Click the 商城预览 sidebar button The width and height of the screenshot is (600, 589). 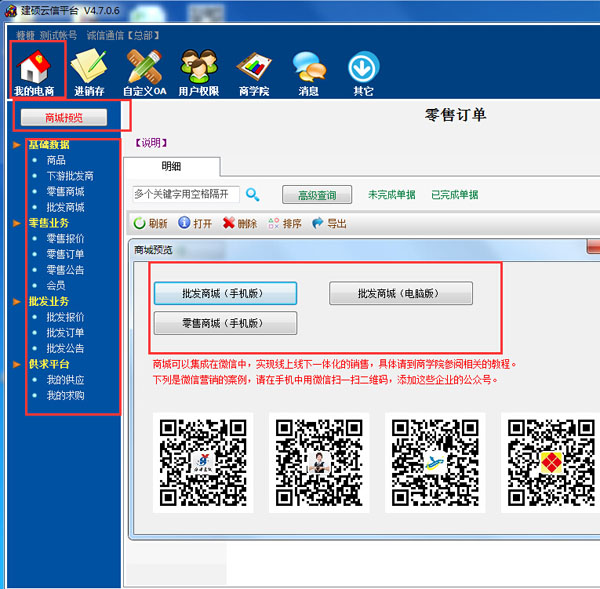point(64,117)
